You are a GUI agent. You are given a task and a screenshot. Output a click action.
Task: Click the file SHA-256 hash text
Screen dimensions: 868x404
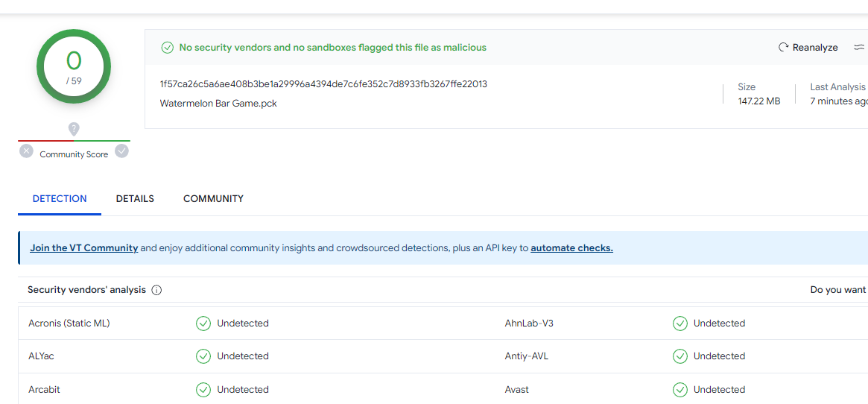(x=323, y=84)
